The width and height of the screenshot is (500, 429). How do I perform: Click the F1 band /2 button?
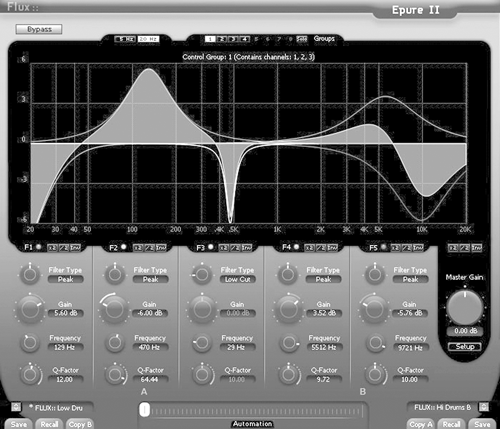pyautogui.click(x=64, y=248)
